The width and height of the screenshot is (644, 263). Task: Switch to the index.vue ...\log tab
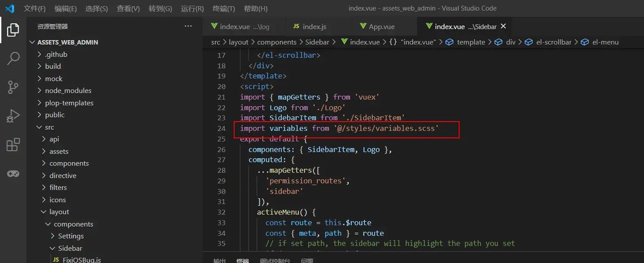pyautogui.click(x=244, y=27)
